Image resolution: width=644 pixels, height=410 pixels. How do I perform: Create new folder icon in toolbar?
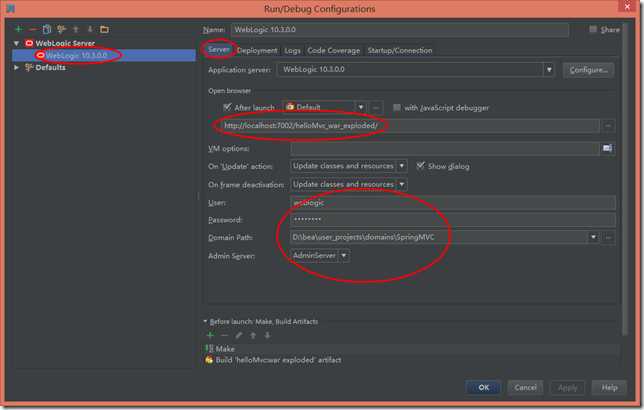tap(104, 29)
